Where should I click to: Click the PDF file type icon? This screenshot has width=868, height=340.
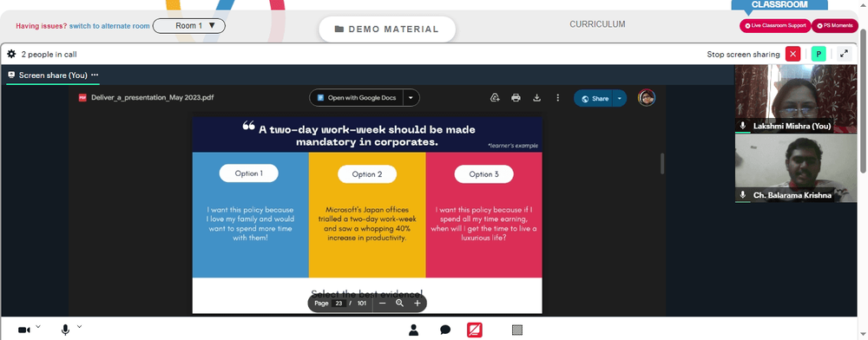(x=82, y=98)
